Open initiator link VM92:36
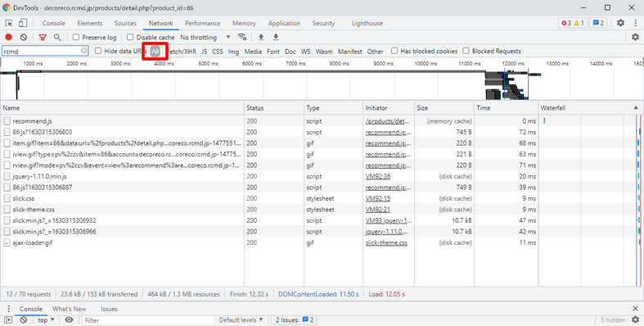 tap(377, 176)
